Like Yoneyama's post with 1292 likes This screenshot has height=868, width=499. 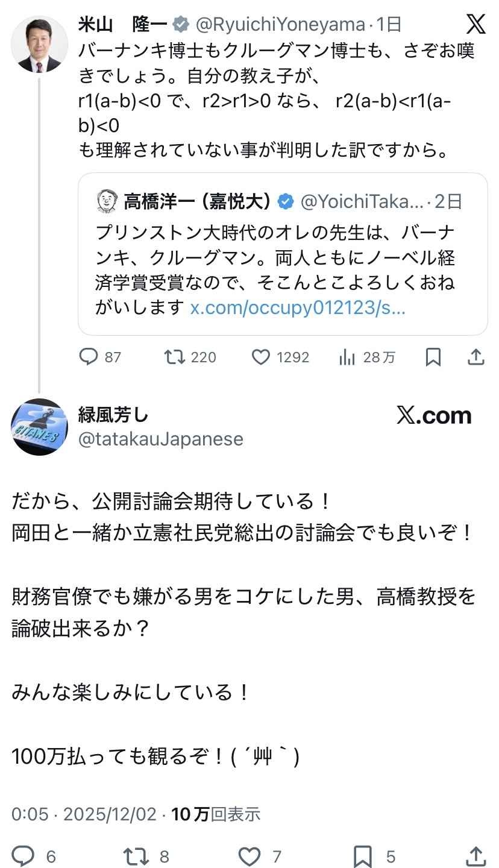pos(260,357)
